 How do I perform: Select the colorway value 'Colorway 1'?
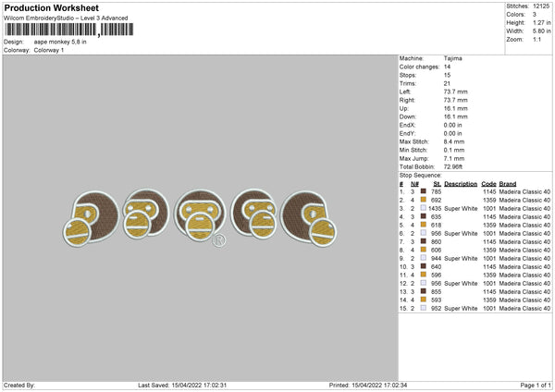tap(49, 50)
